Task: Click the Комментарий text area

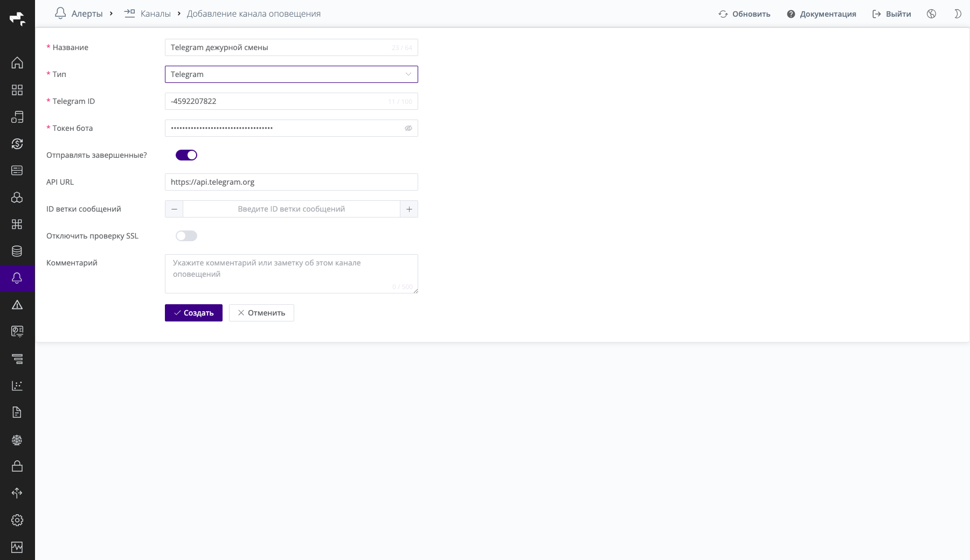Action: point(291,274)
